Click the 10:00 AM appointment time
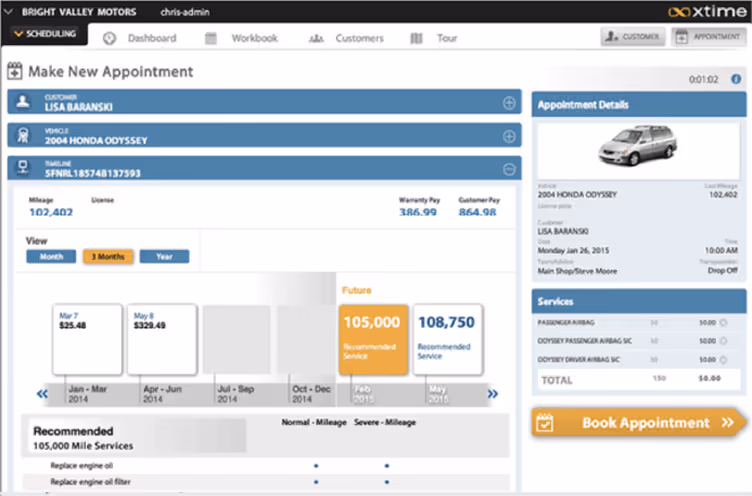Viewport: 752px width, 496px height. coord(721,250)
